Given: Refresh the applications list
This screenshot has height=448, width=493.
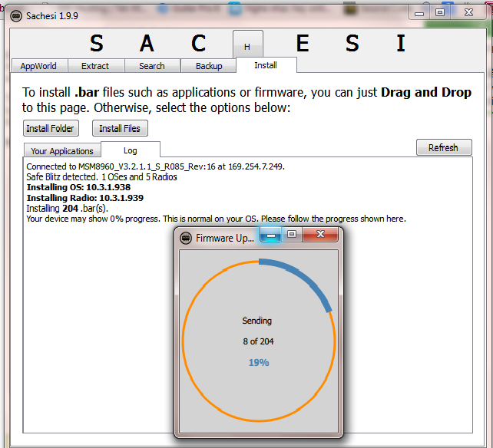Looking at the screenshot, I should coord(444,147).
